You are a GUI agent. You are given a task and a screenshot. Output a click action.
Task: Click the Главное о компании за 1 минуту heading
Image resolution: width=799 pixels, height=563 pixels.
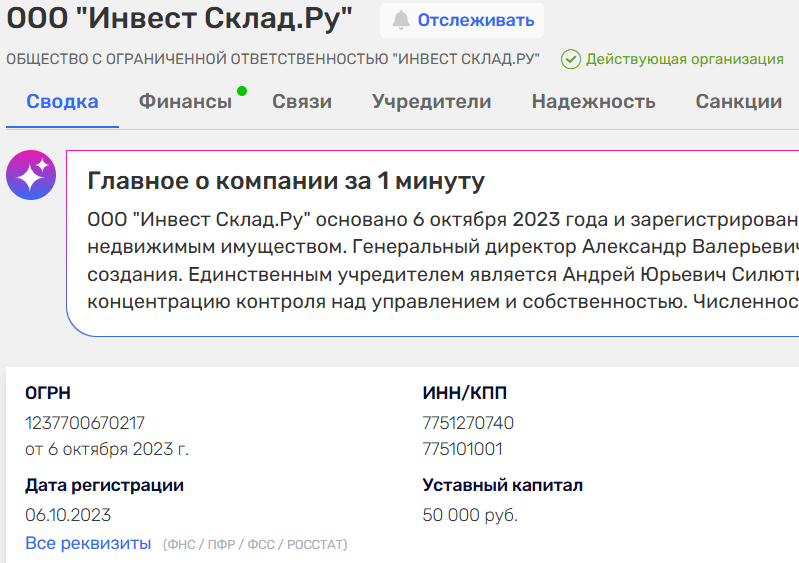pyautogui.click(x=286, y=181)
